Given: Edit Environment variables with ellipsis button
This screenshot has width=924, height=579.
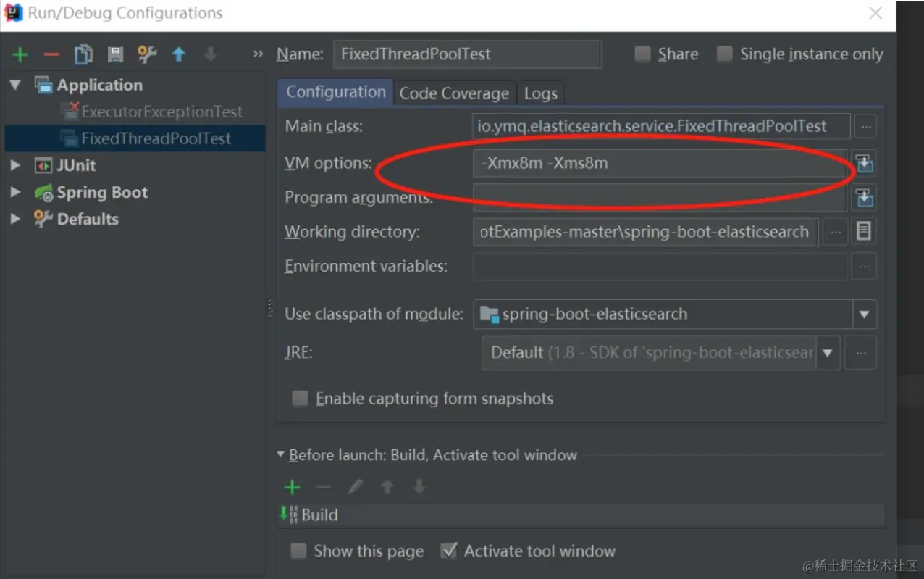Looking at the screenshot, I should pos(864,267).
